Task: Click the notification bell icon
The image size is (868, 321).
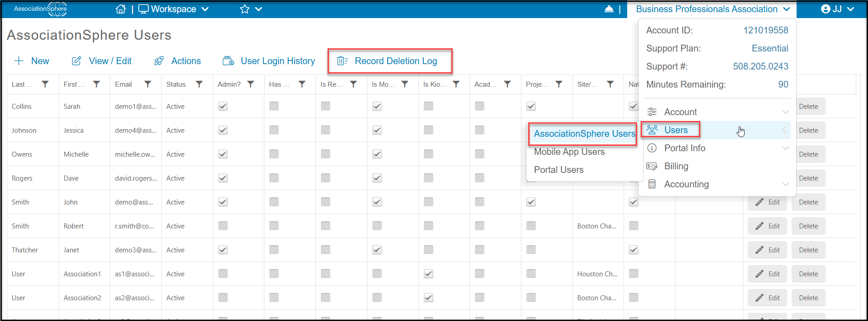Action: point(609,9)
